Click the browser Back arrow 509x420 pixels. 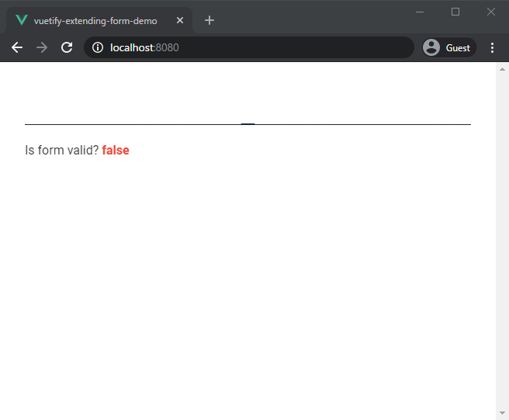pyautogui.click(x=17, y=47)
